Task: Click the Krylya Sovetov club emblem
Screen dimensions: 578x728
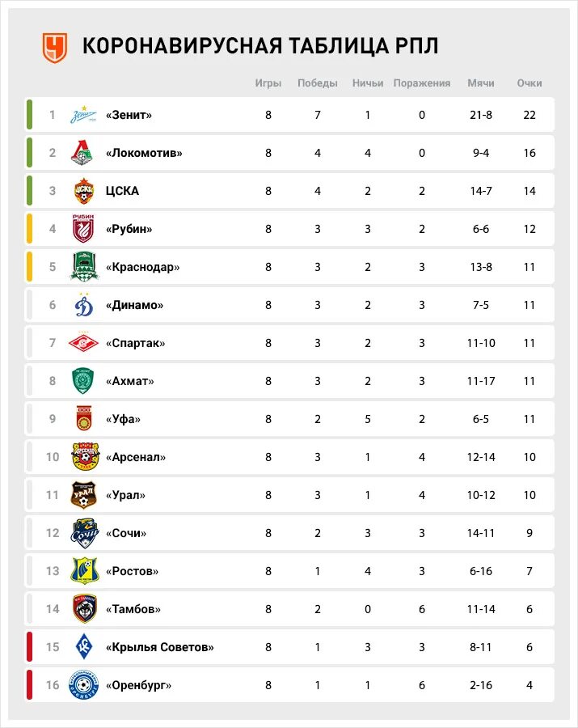Action: click(84, 647)
